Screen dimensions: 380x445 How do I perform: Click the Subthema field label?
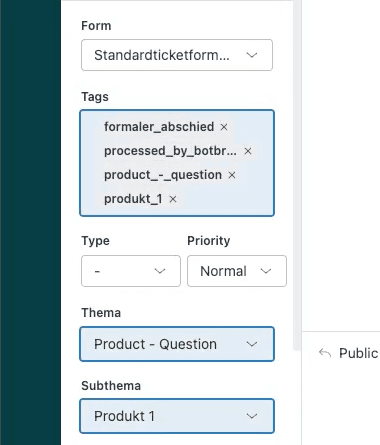click(111, 386)
